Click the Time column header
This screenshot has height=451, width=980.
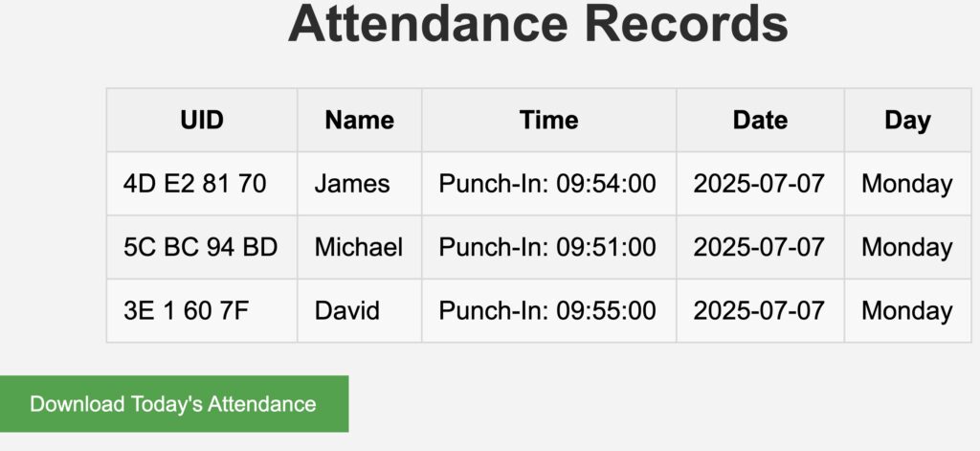tap(548, 120)
